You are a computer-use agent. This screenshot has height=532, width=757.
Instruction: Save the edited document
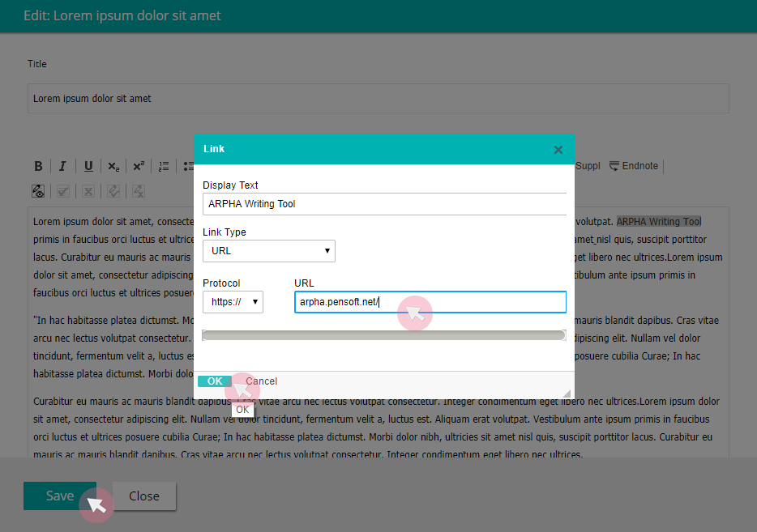(x=60, y=496)
